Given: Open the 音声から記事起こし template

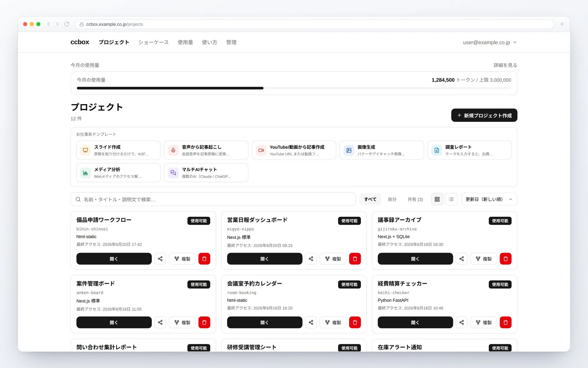Looking at the screenshot, I should (206, 150).
